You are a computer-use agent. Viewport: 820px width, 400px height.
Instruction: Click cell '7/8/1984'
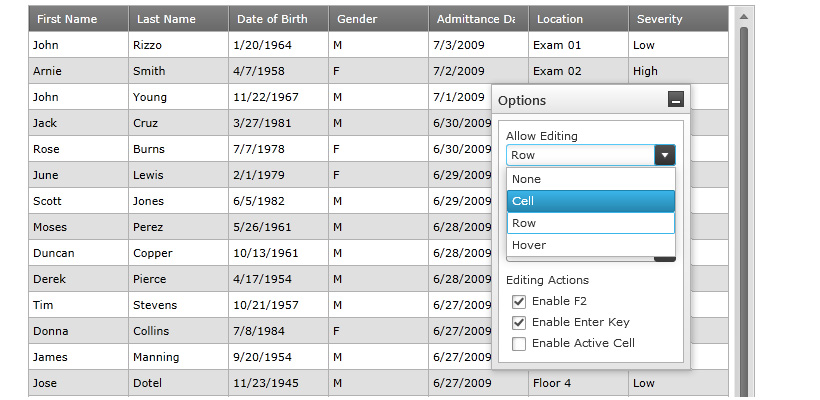(x=278, y=332)
